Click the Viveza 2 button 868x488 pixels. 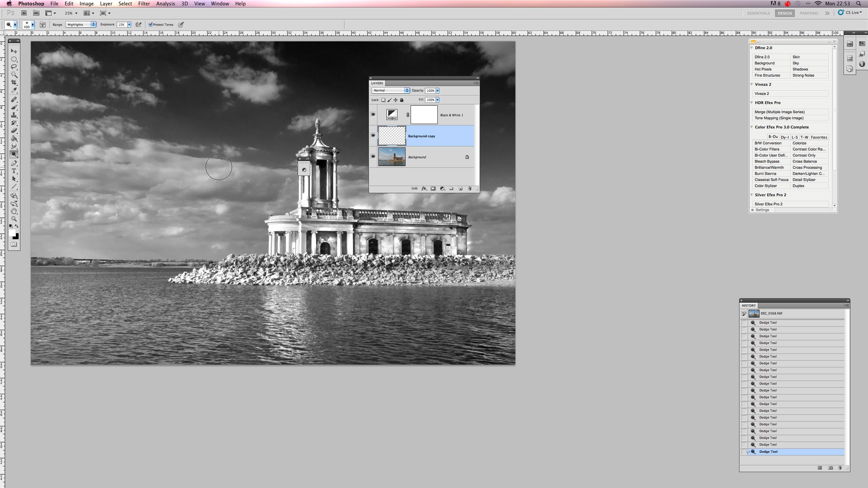(x=791, y=94)
